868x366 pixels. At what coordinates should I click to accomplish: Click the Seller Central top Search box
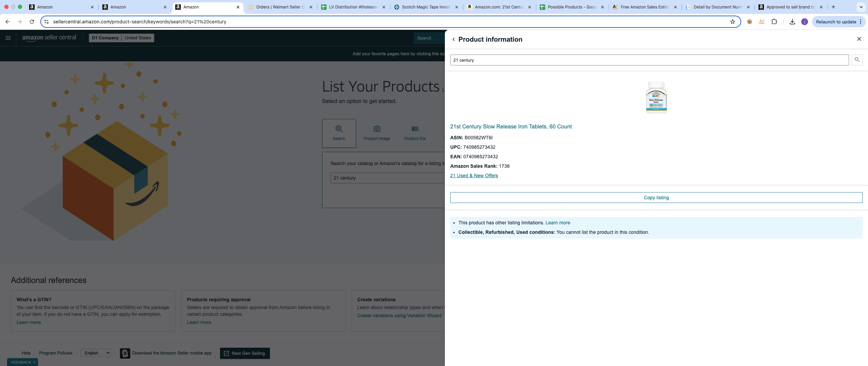click(429, 38)
